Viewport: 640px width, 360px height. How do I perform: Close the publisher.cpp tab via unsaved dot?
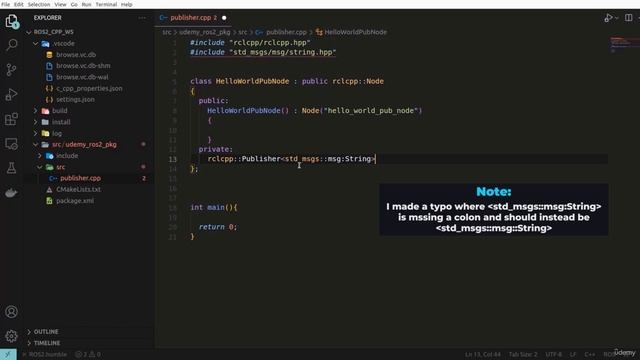coord(224,18)
